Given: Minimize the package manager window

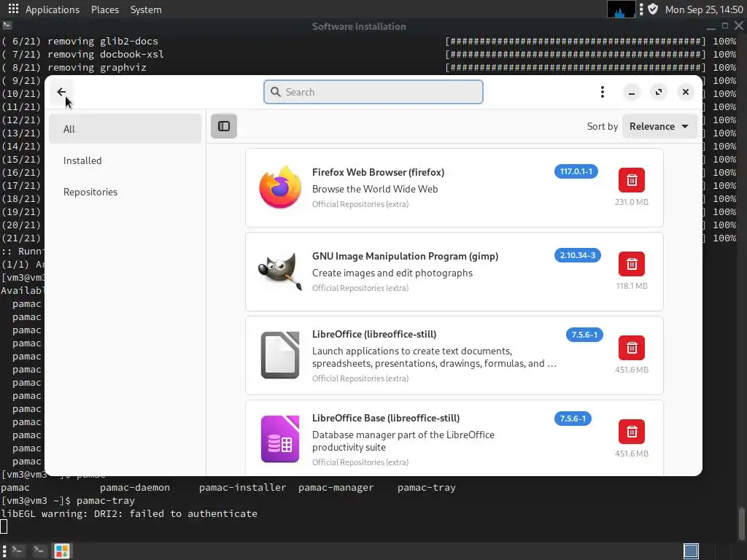Looking at the screenshot, I should point(632,93).
